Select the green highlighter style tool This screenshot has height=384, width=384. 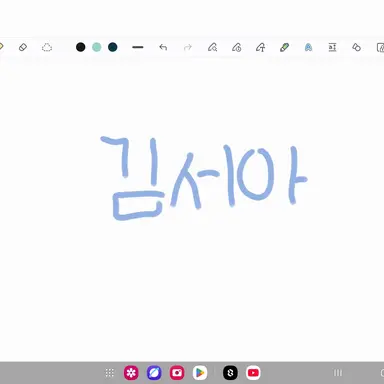pos(284,47)
